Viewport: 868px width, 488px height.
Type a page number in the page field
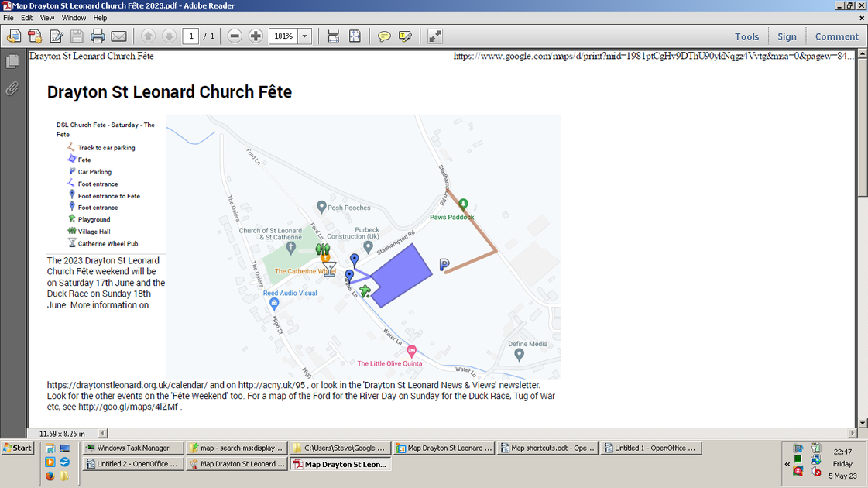tap(192, 36)
